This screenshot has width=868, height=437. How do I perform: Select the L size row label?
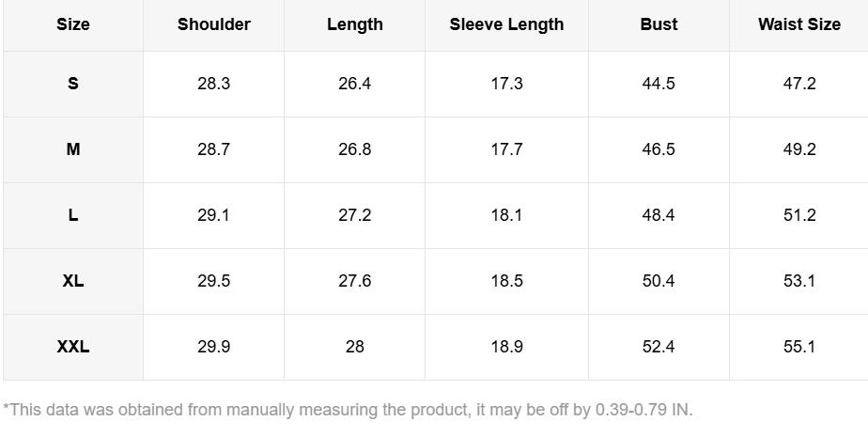(73, 215)
